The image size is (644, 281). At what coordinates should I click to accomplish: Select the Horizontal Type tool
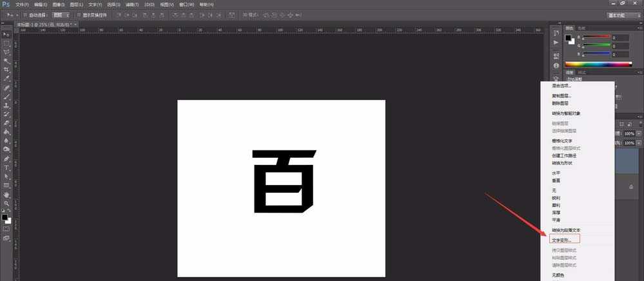[x=6, y=167]
